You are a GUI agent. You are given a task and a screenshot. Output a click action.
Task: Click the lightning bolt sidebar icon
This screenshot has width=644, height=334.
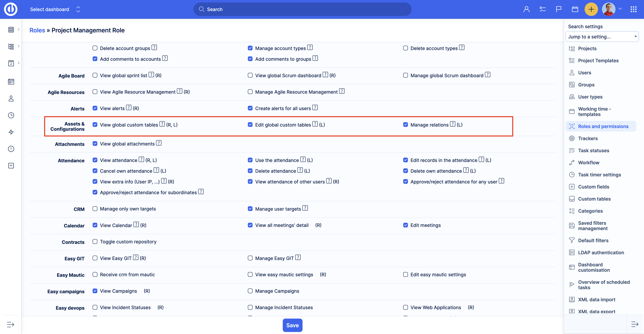11,132
